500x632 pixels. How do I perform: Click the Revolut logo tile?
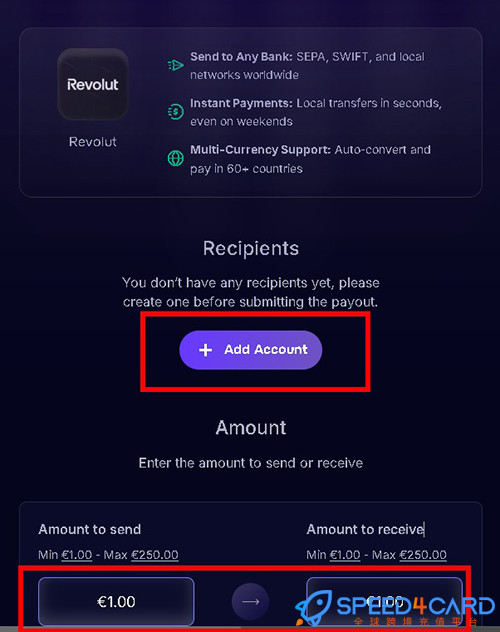coord(93,84)
